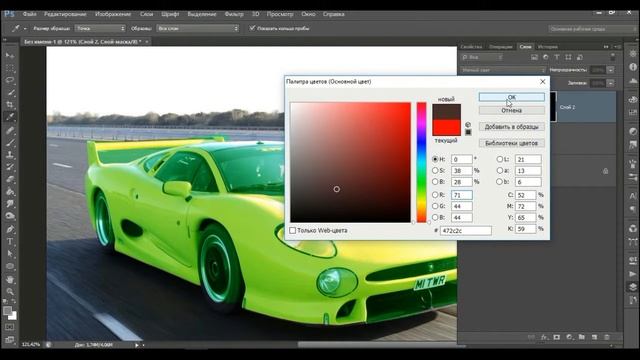Open the Заливка fill arrow
The image size is (640, 360).
(x=611, y=83)
